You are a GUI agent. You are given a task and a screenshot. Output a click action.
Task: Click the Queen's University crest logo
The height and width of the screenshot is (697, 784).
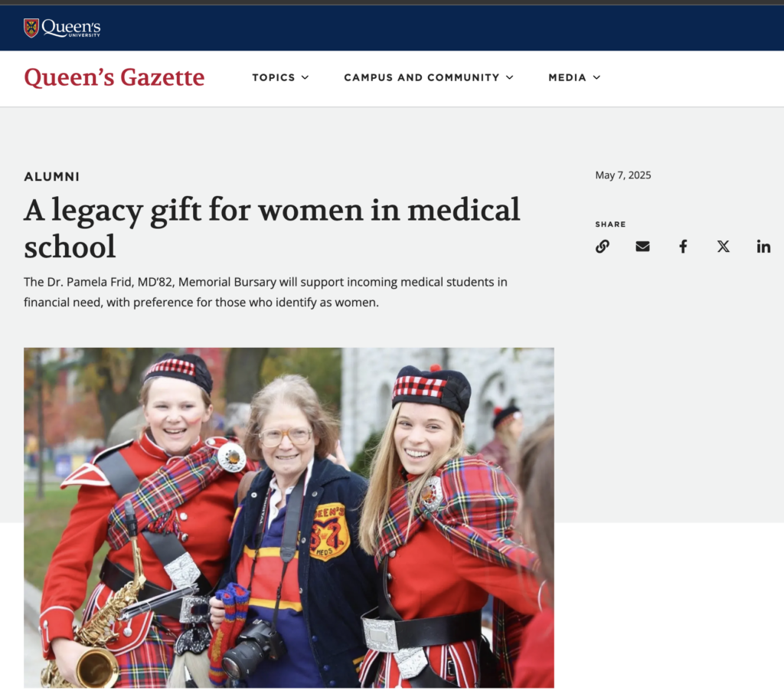pos(31,28)
